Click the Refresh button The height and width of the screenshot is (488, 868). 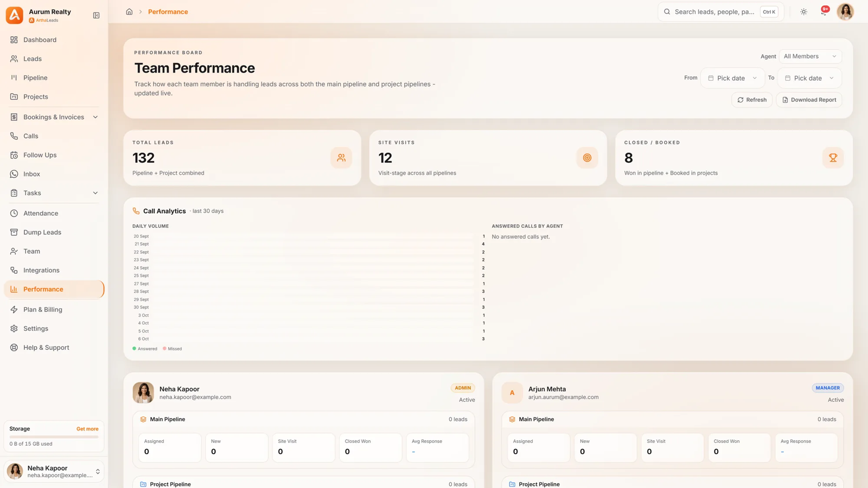pyautogui.click(x=752, y=100)
